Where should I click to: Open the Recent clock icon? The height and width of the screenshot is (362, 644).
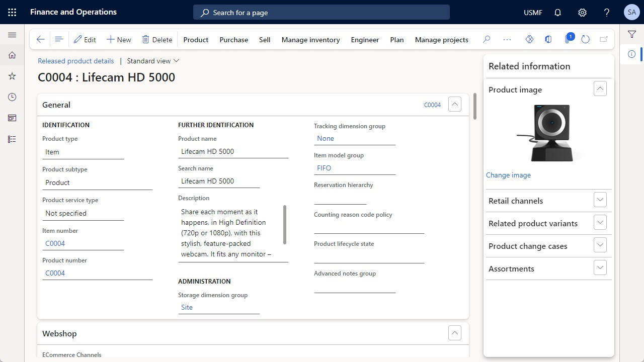click(x=12, y=97)
